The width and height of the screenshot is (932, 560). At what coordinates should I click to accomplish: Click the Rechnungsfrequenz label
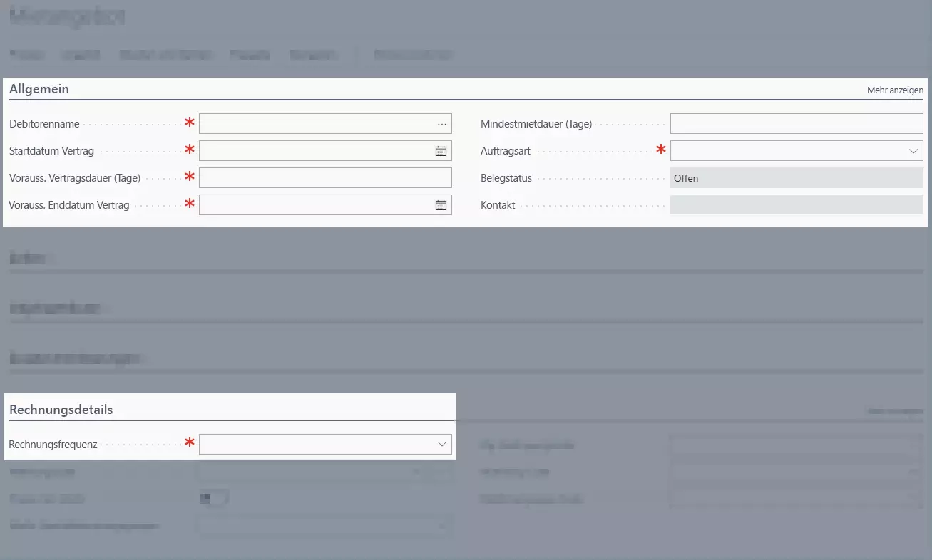pyautogui.click(x=53, y=445)
